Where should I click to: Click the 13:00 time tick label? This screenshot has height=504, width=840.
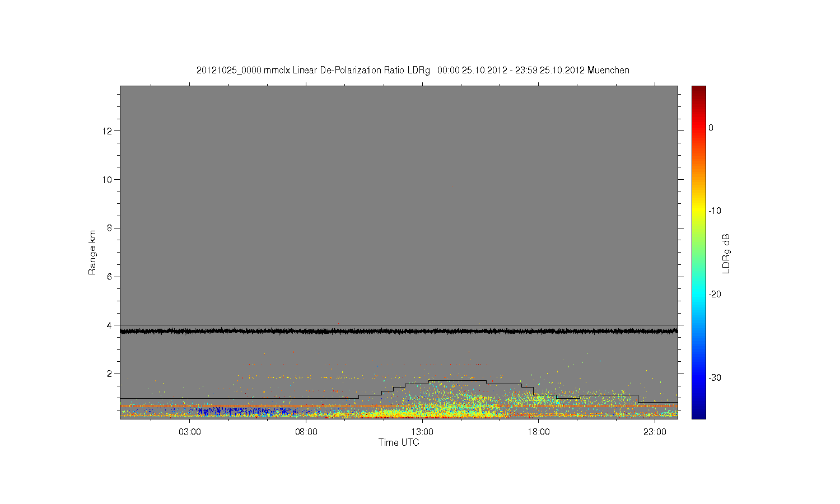point(422,432)
